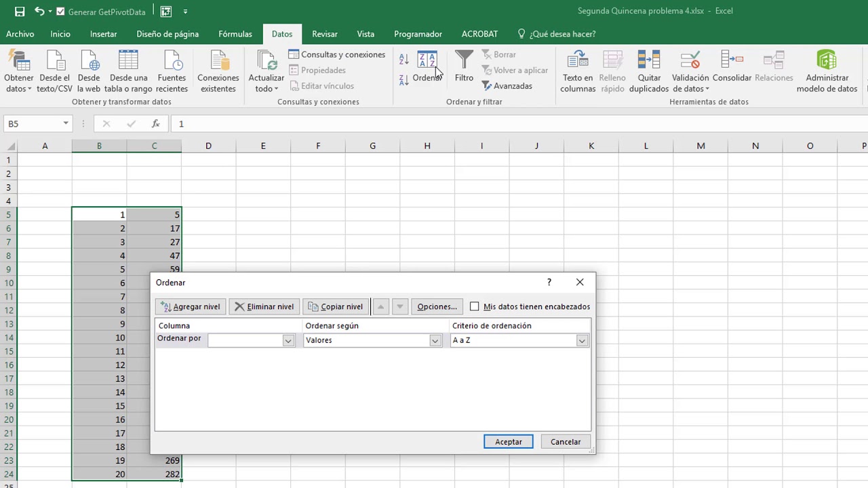868x488 pixels.
Task: Switch to the Inicio tab
Action: (x=60, y=34)
